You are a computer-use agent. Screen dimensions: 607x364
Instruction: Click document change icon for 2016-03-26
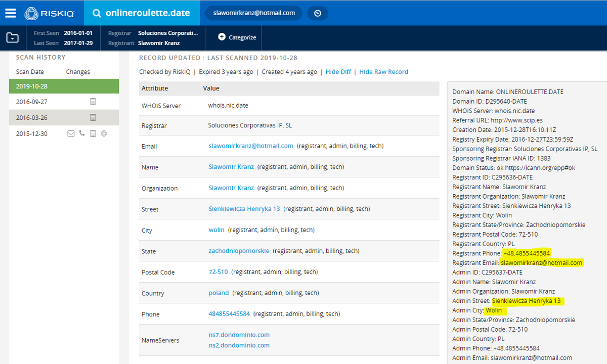coord(93,118)
